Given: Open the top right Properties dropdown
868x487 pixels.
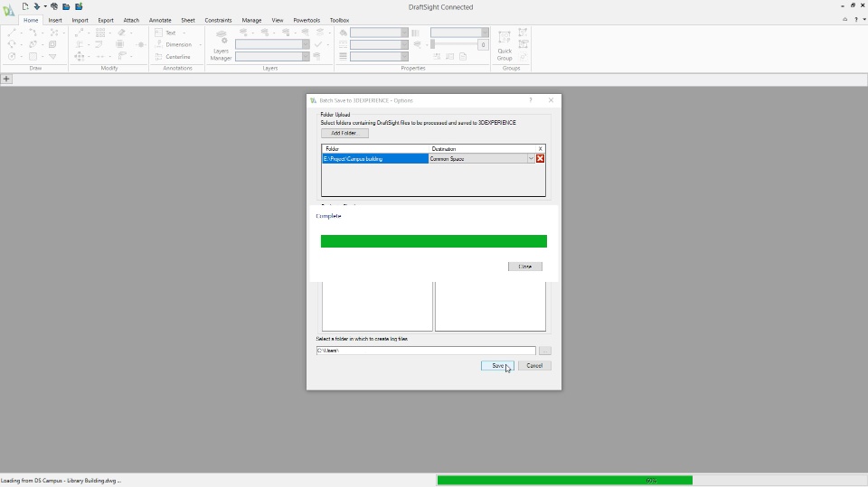Looking at the screenshot, I should 485,33.
